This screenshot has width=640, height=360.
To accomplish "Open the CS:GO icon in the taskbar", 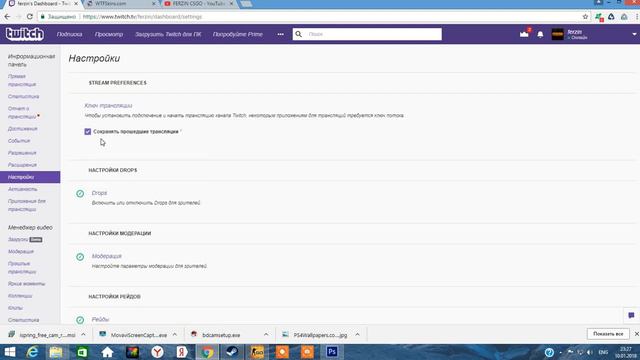I will (257, 352).
